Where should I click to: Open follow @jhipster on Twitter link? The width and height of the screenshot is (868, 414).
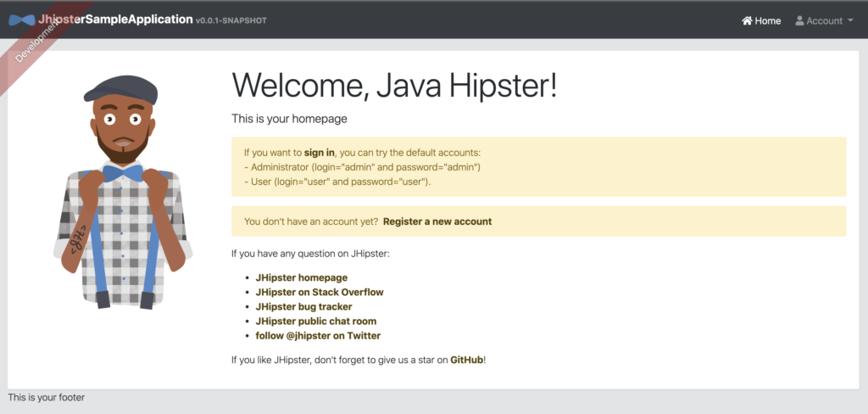point(319,335)
